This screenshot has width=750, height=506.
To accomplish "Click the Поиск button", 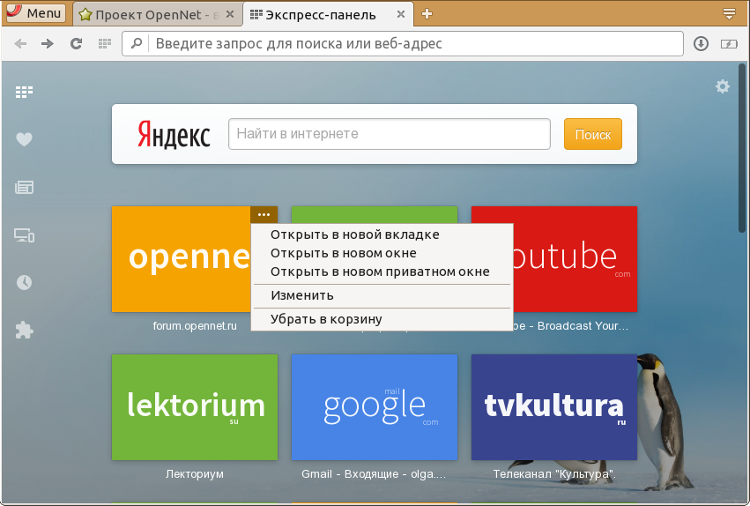I will tap(593, 134).
